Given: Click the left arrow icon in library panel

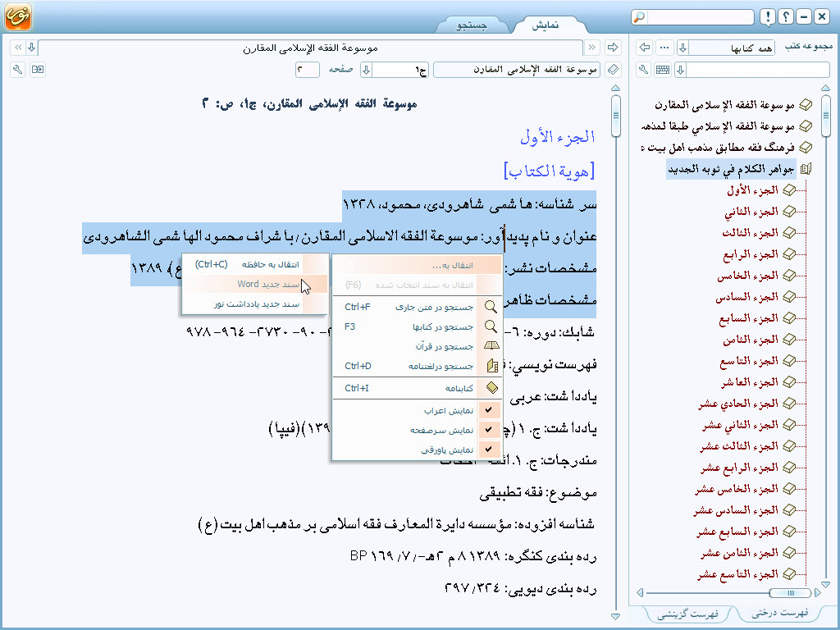Looking at the screenshot, I should [x=645, y=48].
